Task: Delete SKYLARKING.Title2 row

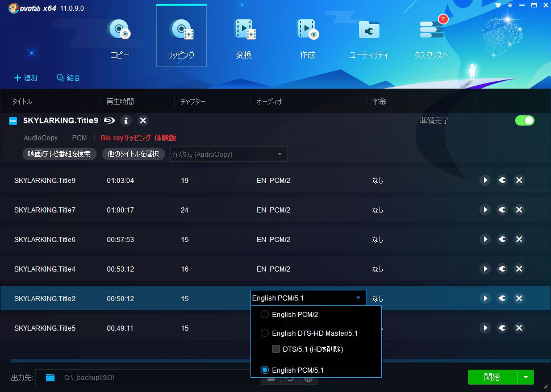Action: point(519,298)
